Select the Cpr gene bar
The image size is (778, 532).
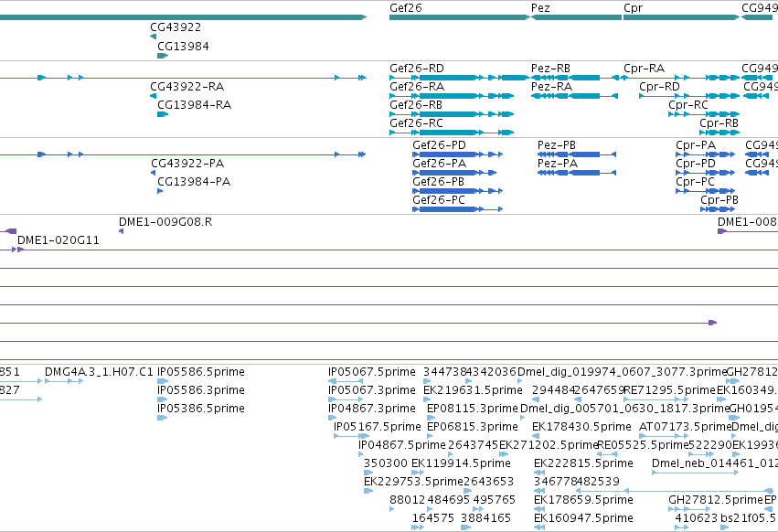[681, 17]
